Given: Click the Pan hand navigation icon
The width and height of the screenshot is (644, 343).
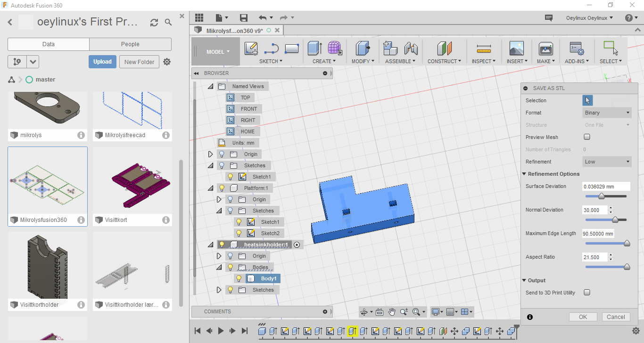Looking at the screenshot, I should [392, 312].
